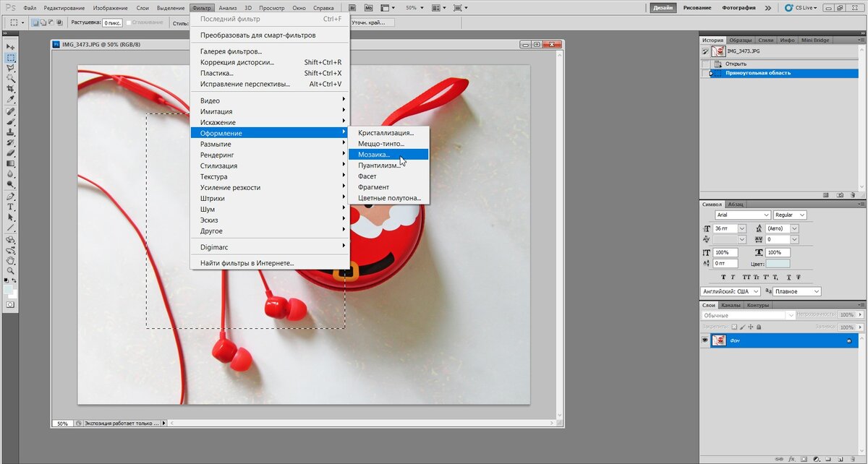Open Обычные blend mode dropdown

(x=748, y=315)
